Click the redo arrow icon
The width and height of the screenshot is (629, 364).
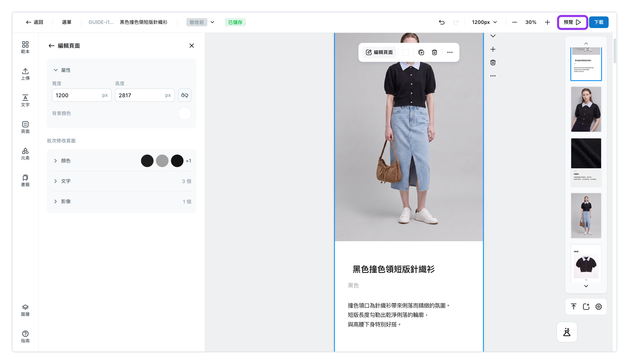click(x=456, y=22)
